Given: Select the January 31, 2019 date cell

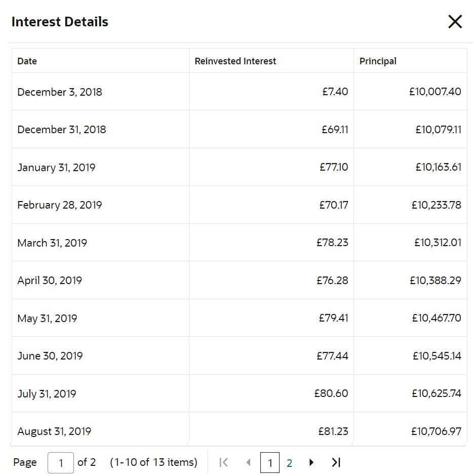Looking at the screenshot, I should click(x=56, y=168).
